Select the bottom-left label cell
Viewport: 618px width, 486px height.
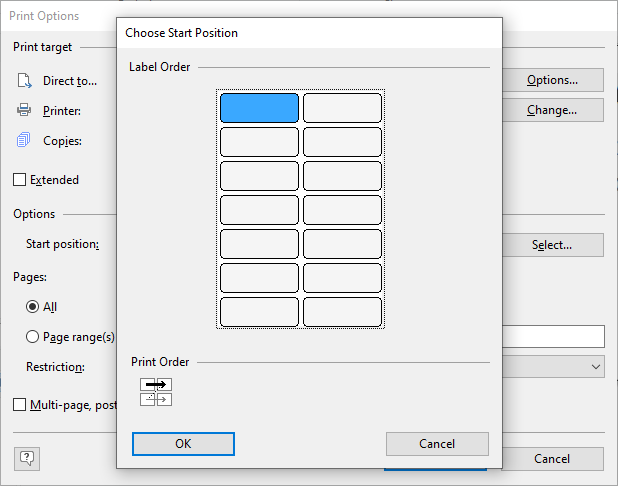[x=259, y=312]
